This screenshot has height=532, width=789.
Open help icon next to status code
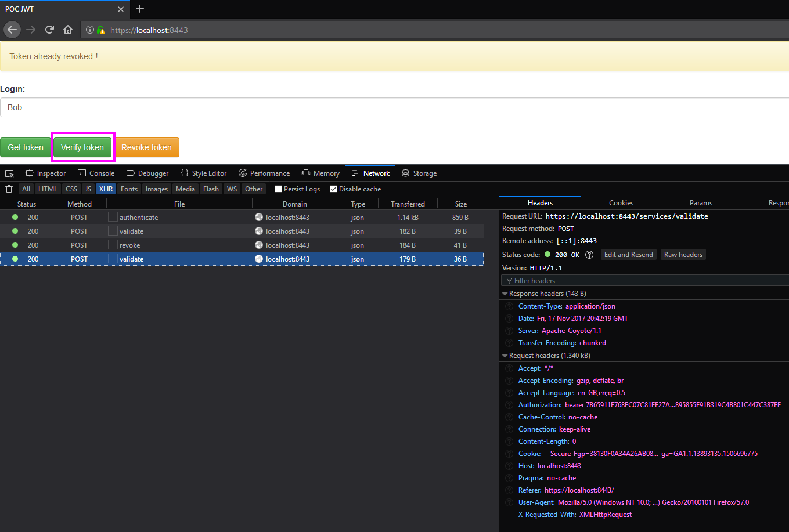(x=589, y=255)
